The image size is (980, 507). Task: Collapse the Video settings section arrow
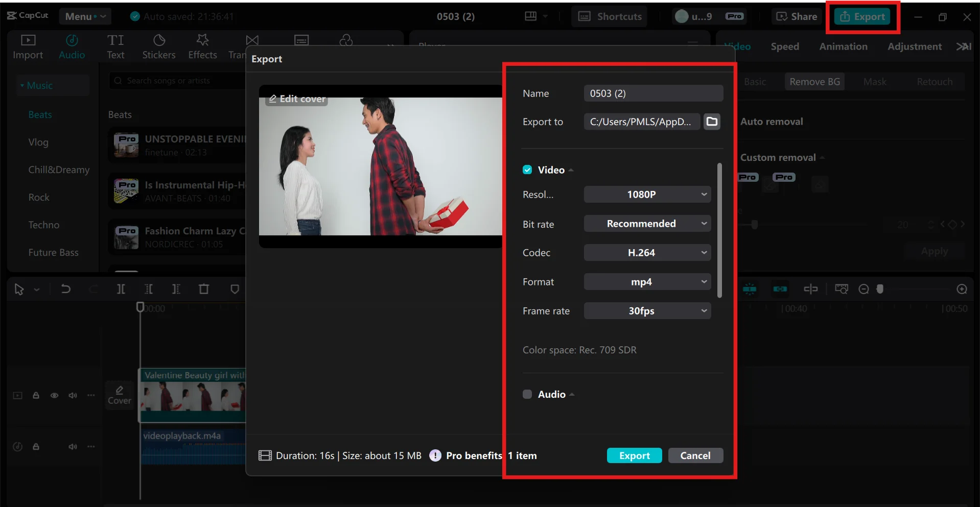point(571,171)
